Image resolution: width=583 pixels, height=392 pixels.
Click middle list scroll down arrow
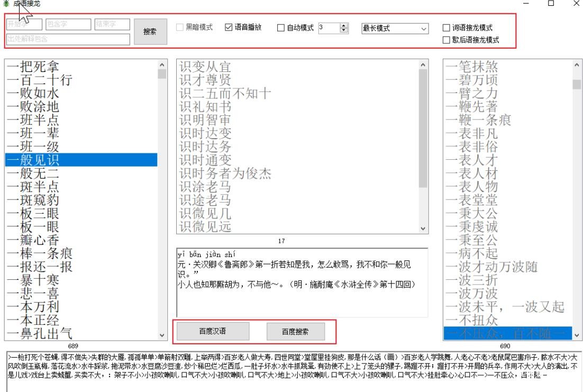(x=423, y=229)
